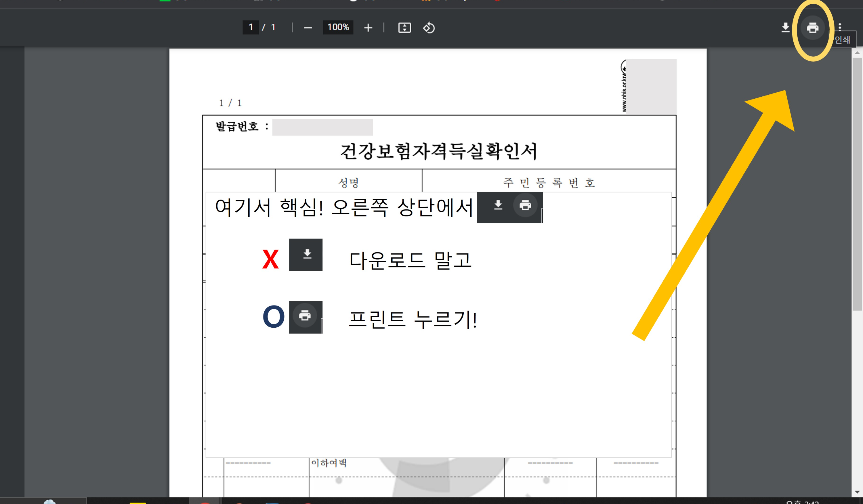Click the taskbar clock

point(802,502)
